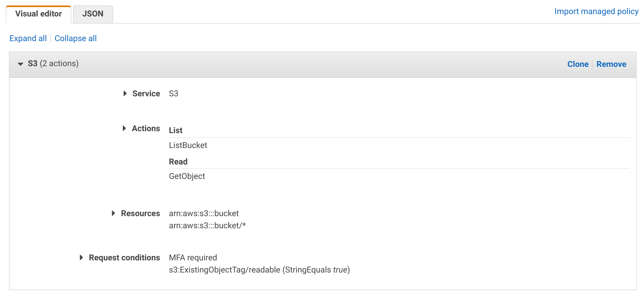Clone the S3 policy statement
The width and height of the screenshot is (644, 296).
pos(578,64)
